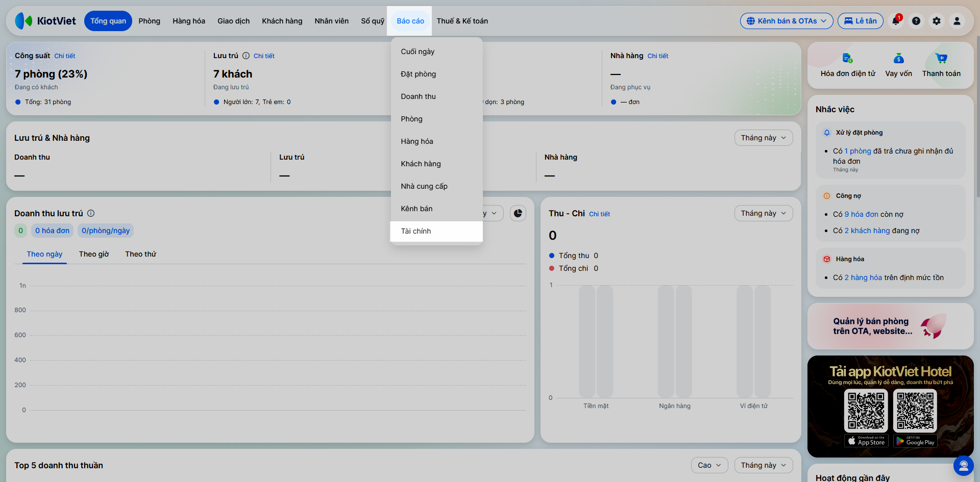Image resolution: width=980 pixels, height=482 pixels.
Task: Open Hàng hóa in top navigation
Action: click(x=189, y=21)
